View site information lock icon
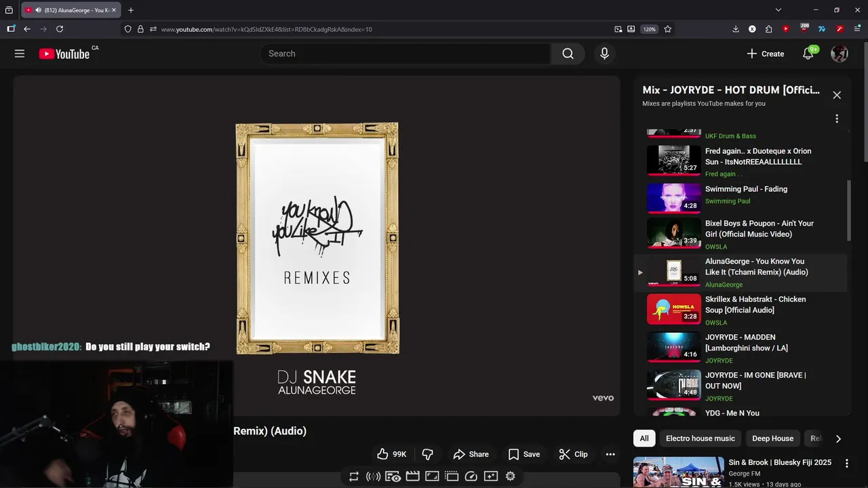This screenshot has width=868, height=488. pos(140,29)
